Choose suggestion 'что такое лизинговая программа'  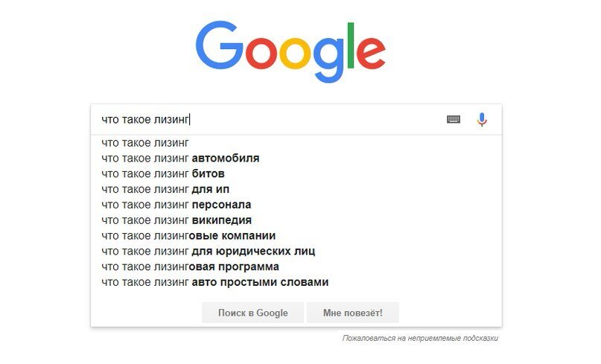point(191,266)
